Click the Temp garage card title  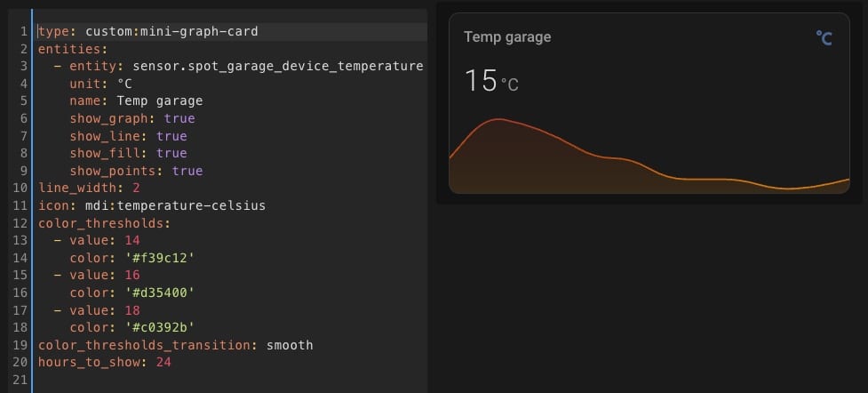click(x=507, y=37)
